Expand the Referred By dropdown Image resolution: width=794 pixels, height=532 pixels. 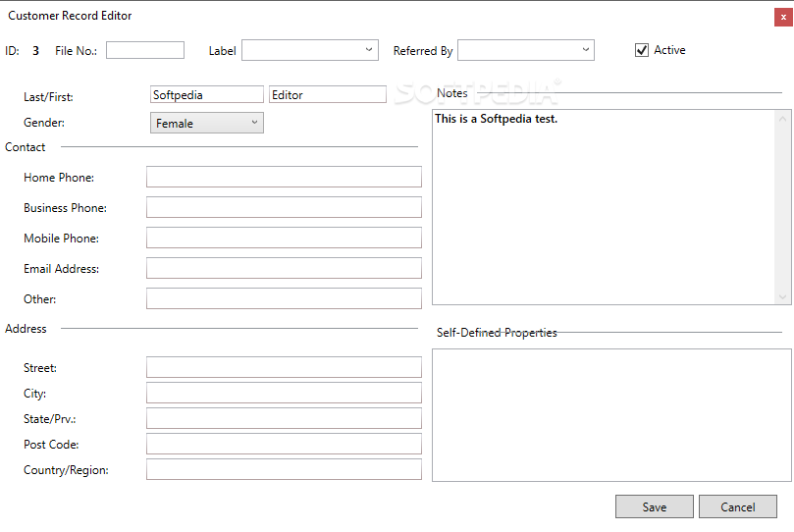[525, 50]
